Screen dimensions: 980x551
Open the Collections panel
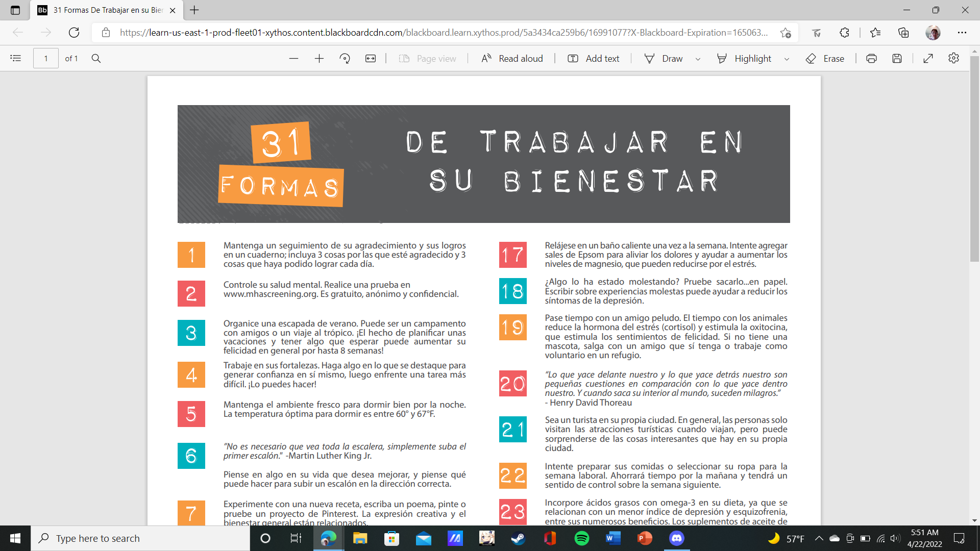tap(903, 33)
